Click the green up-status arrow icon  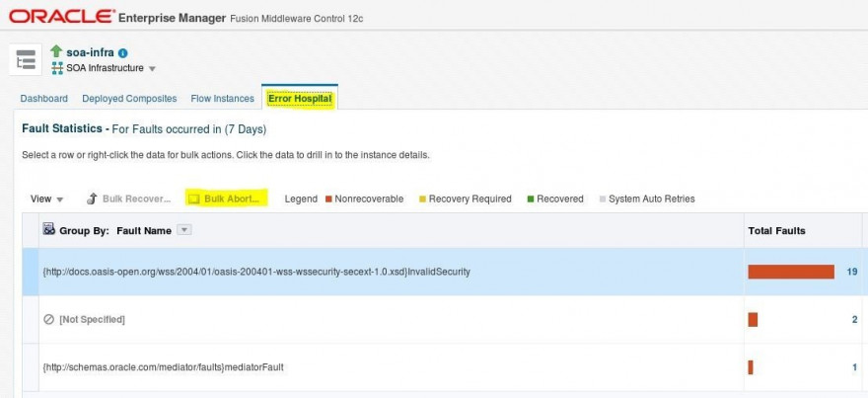tap(56, 51)
